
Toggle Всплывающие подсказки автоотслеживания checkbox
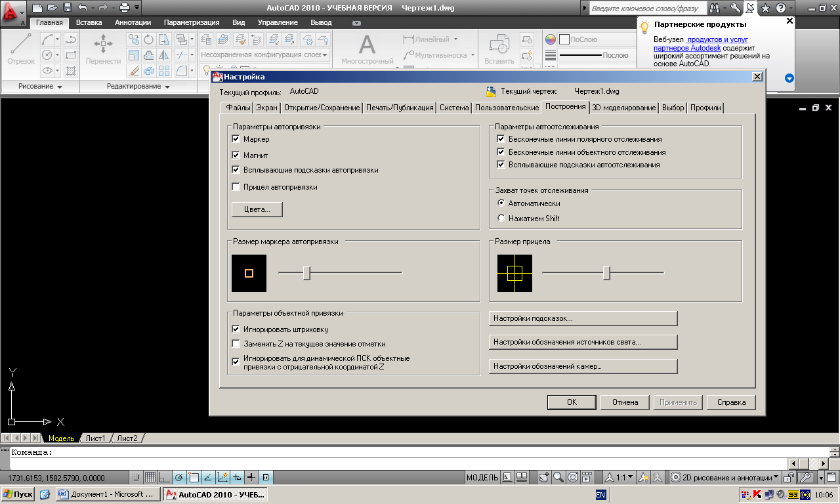(501, 165)
